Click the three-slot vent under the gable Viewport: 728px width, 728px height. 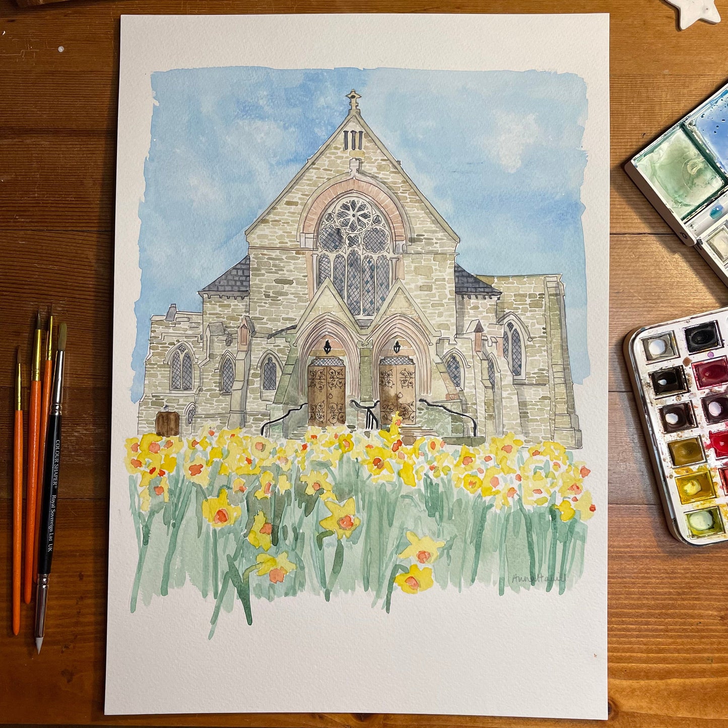pos(354,139)
